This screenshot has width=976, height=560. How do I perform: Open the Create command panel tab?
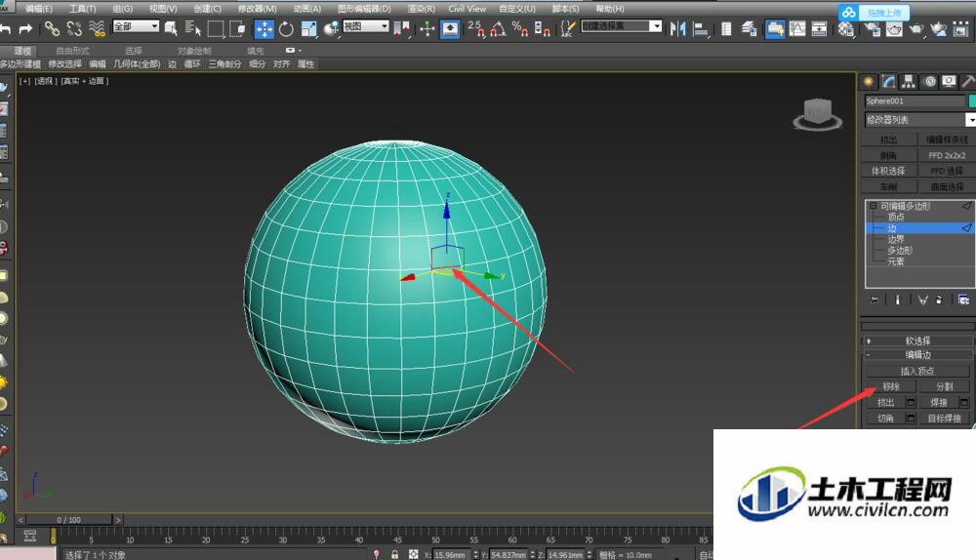coord(869,82)
